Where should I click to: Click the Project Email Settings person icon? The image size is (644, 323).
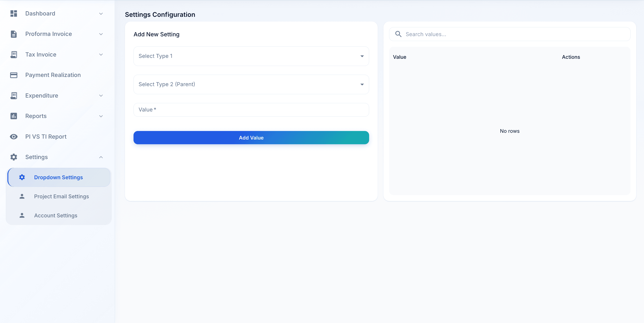pyautogui.click(x=22, y=196)
